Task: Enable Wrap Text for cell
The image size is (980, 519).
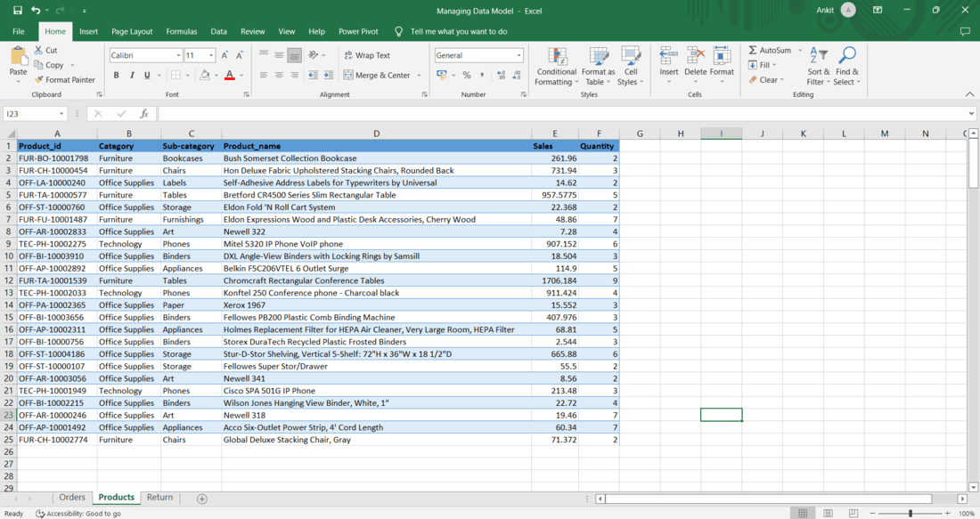Action: click(x=367, y=55)
